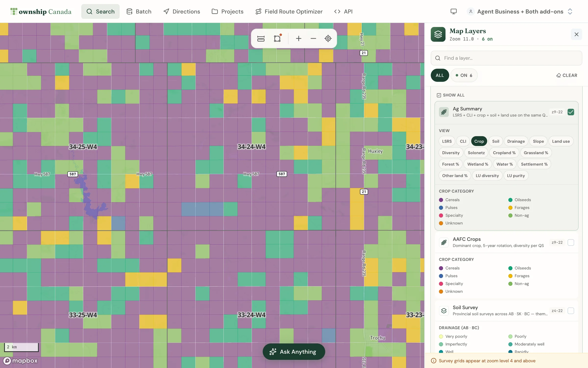Select the ALL layers filter
This screenshot has height=368, width=588.
click(x=440, y=75)
